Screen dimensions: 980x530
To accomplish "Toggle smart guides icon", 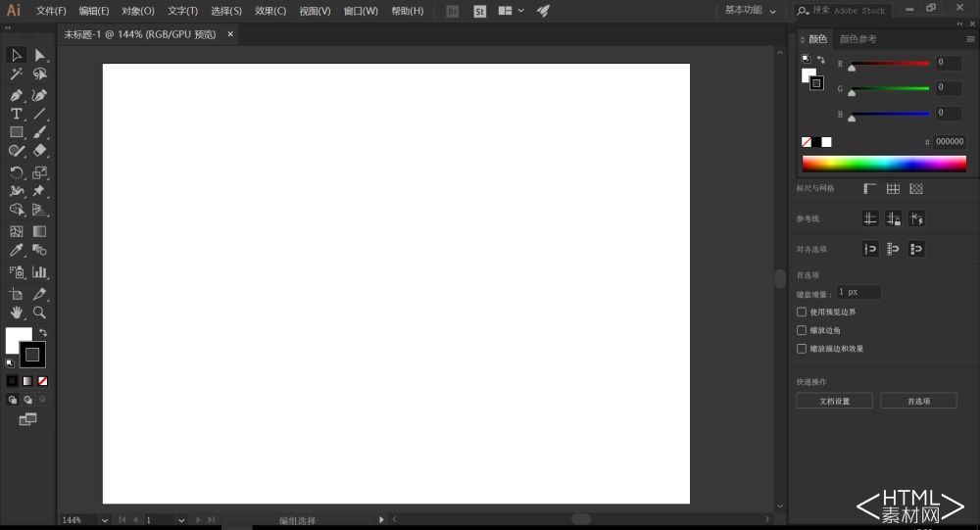I will [x=916, y=218].
